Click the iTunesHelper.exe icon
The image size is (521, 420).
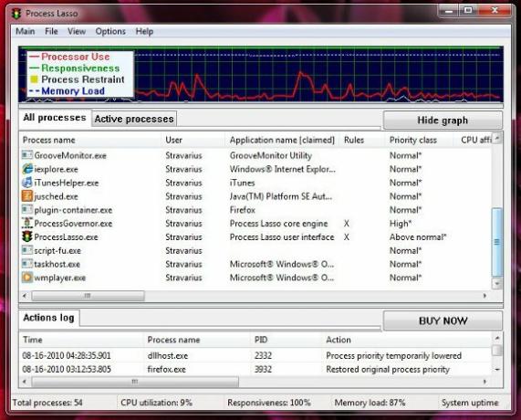(27, 183)
